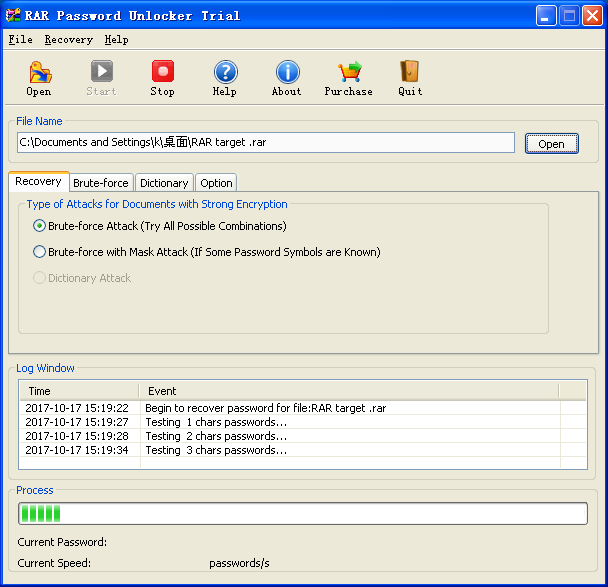Open the File menu
Image resolution: width=608 pixels, height=587 pixels.
pyautogui.click(x=21, y=40)
